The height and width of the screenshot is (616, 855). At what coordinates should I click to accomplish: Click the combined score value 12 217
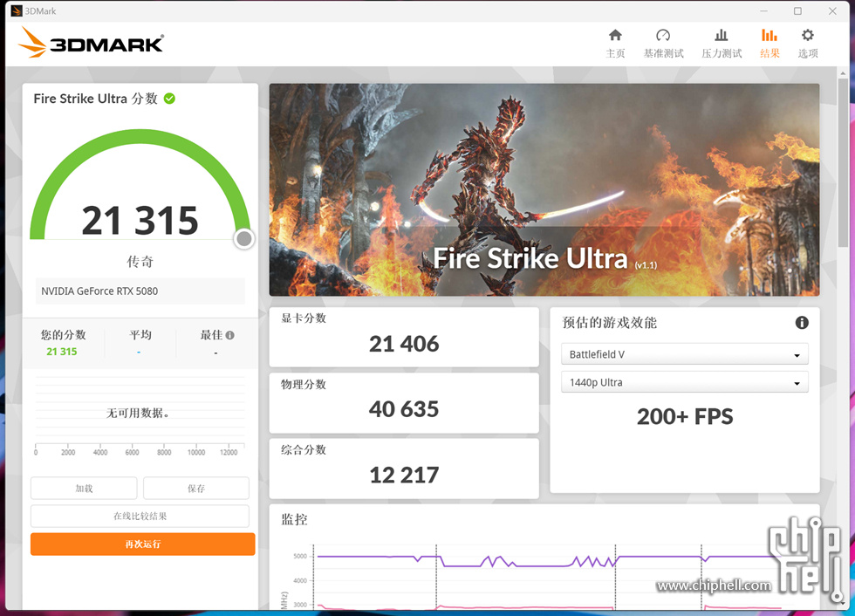pyautogui.click(x=404, y=476)
